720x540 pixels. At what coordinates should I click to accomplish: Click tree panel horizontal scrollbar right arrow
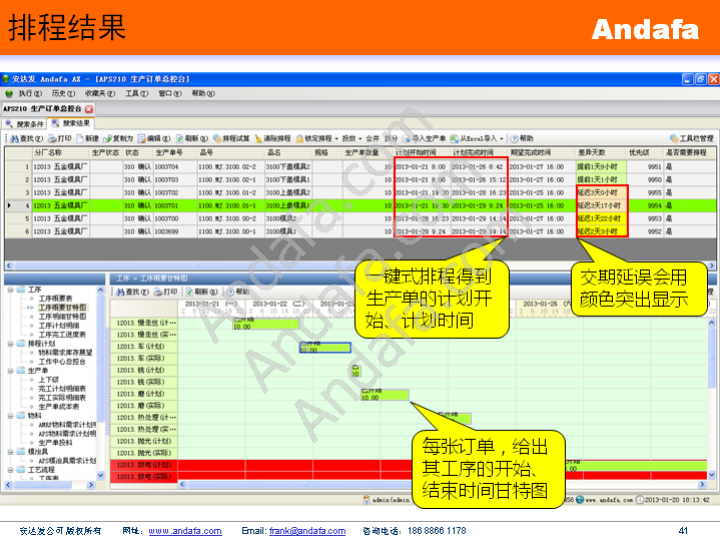pyautogui.click(x=91, y=485)
